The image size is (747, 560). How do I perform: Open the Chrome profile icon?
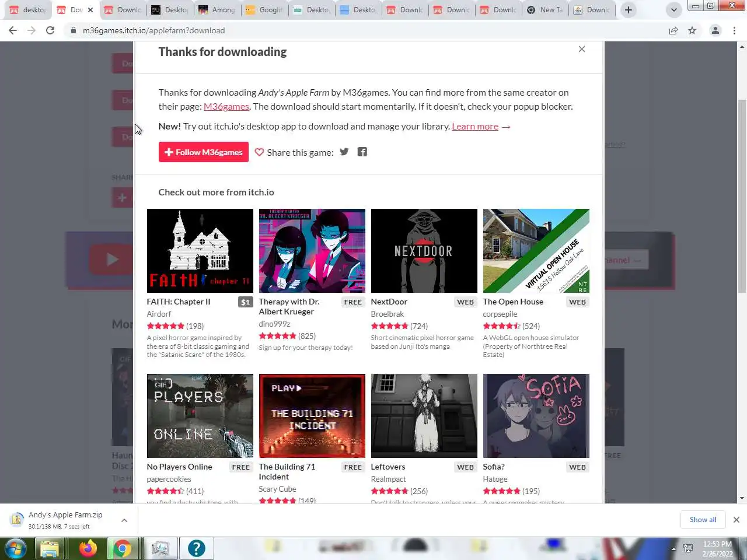point(715,30)
